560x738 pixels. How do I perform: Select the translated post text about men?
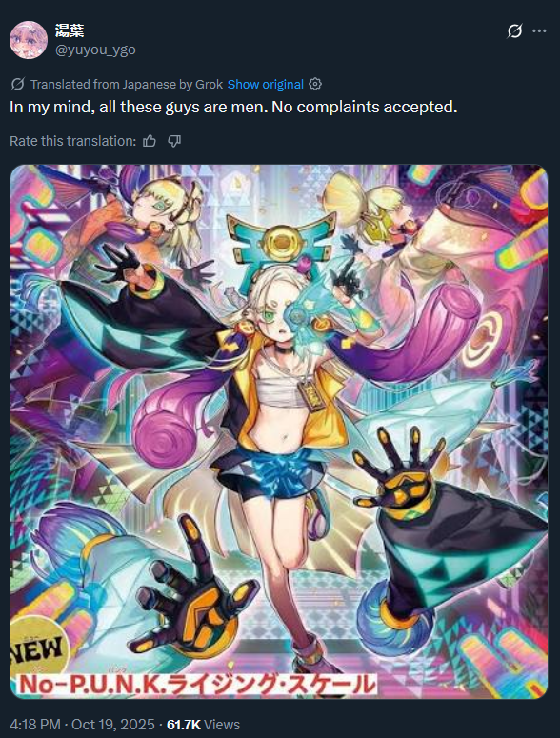coord(233,107)
